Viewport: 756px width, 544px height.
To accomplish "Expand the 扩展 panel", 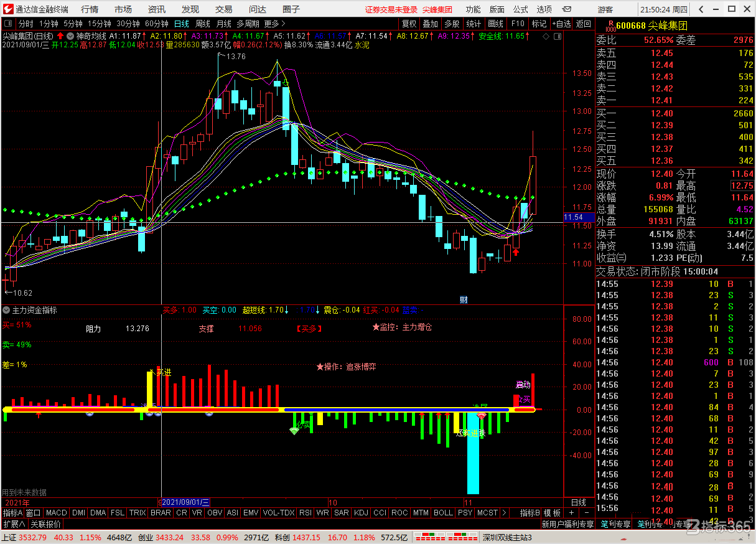I will (15, 524).
